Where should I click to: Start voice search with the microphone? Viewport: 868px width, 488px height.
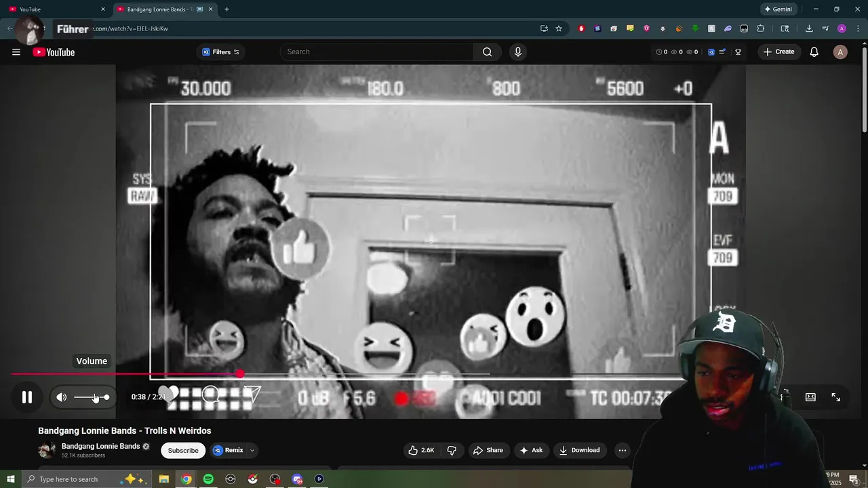point(518,52)
